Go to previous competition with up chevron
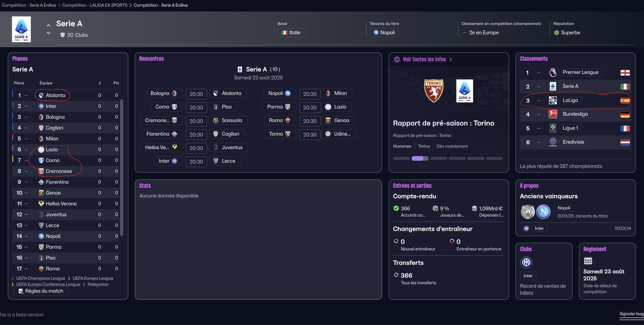The height and width of the screenshot is (325, 644). click(x=49, y=26)
